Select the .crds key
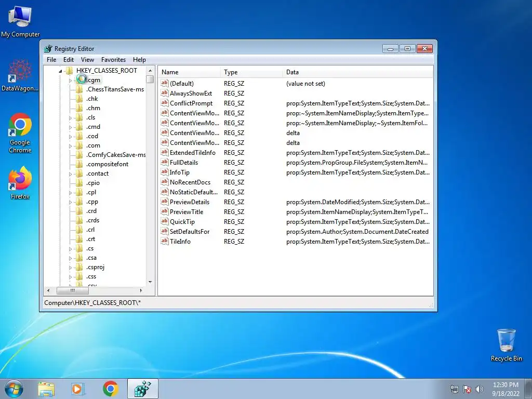The height and width of the screenshot is (399, 532). click(x=92, y=220)
